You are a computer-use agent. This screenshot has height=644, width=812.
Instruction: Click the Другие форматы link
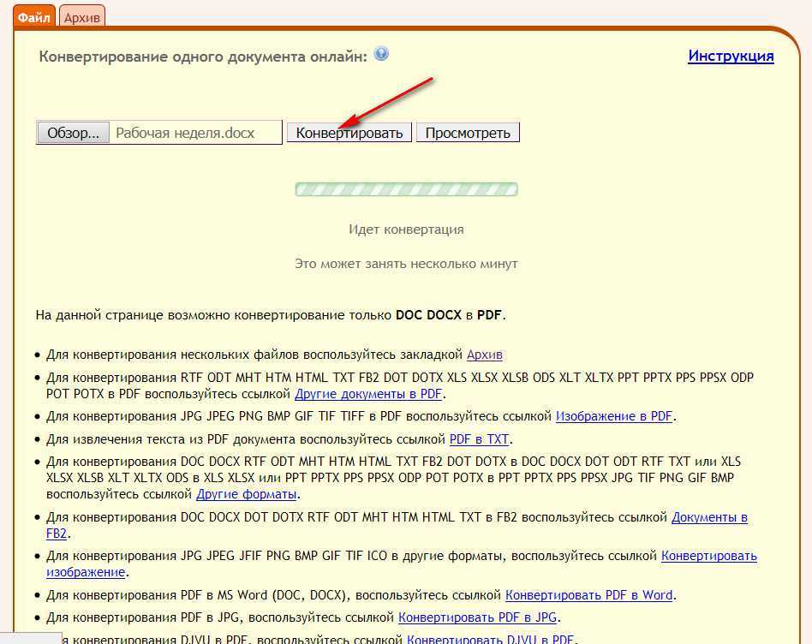click(247, 494)
